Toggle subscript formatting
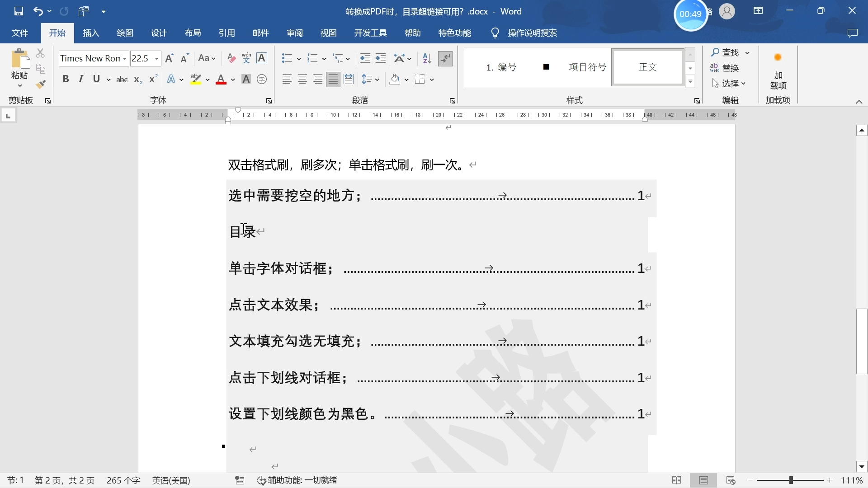 [x=137, y=80]
